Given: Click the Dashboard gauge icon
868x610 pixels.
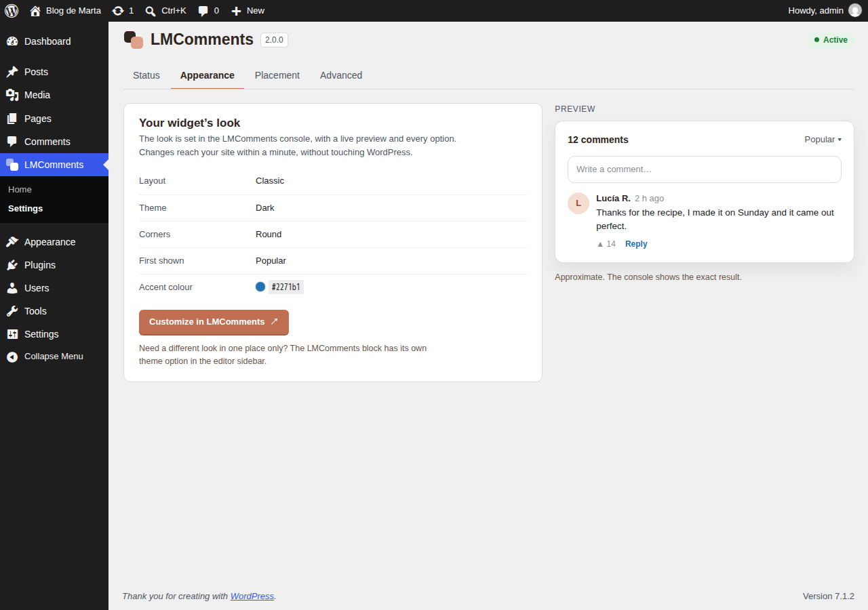Looking at the screenshot, I should pos(12,41).
